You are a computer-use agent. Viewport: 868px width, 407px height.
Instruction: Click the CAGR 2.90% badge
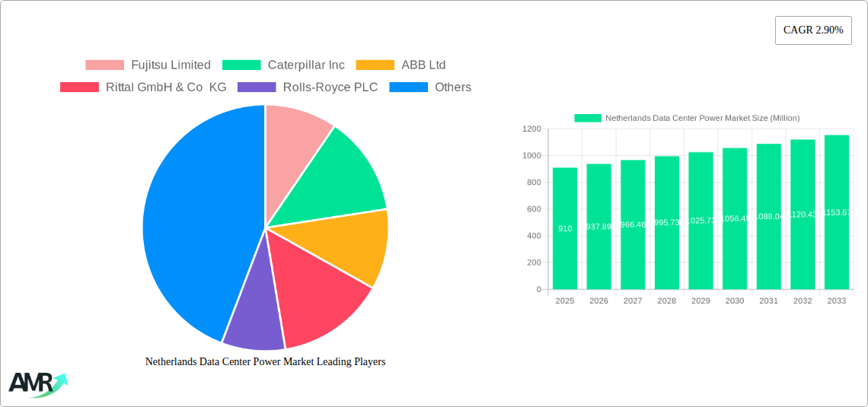tap(812, 30)
